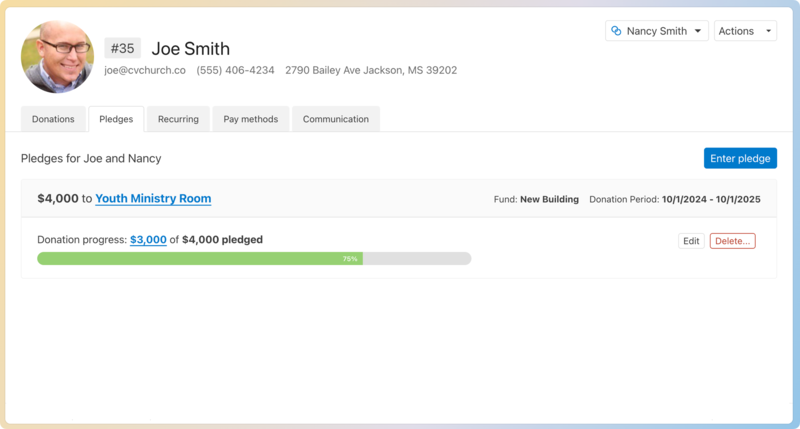
Task: View the Communication tab
Action: click(x=336, y=119)
